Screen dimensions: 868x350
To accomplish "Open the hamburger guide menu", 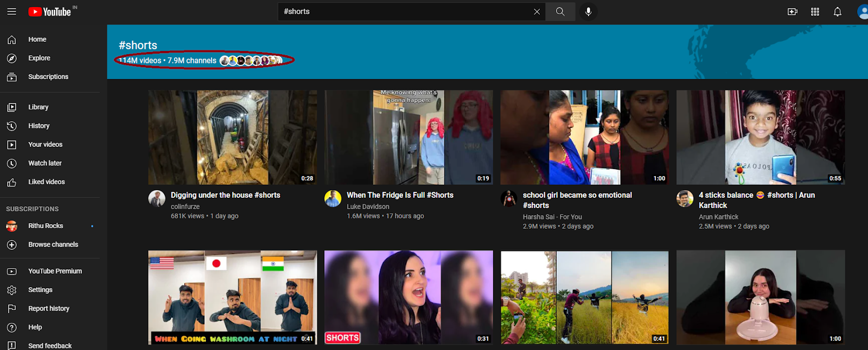I will click(x=11, y=11).
